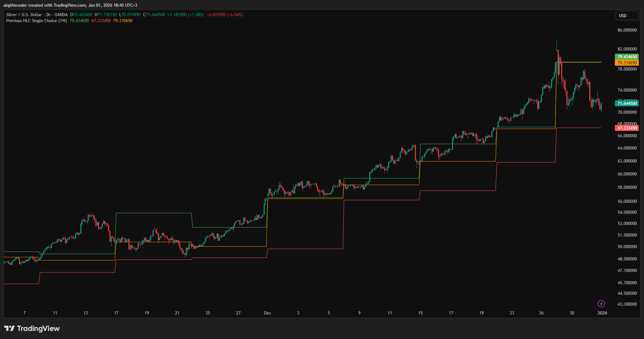Click the 74.000000 price scale tick
Screen dimensions: 644x339
[x=627, y=90]
